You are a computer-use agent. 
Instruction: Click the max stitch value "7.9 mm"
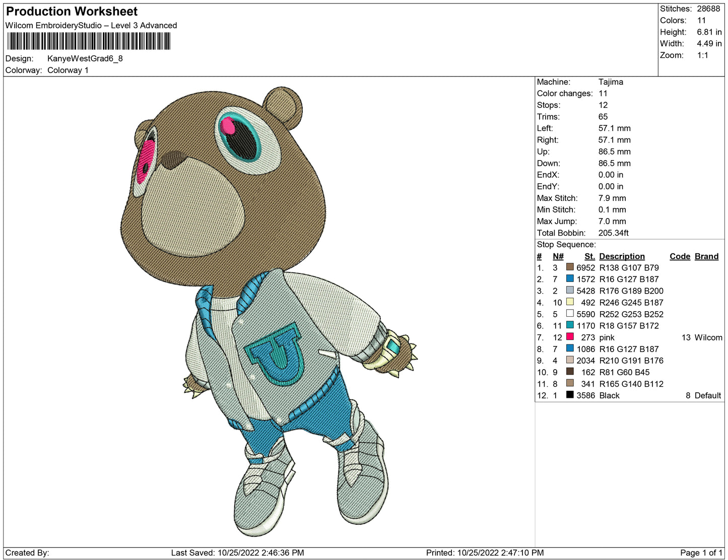coord(612,198)
